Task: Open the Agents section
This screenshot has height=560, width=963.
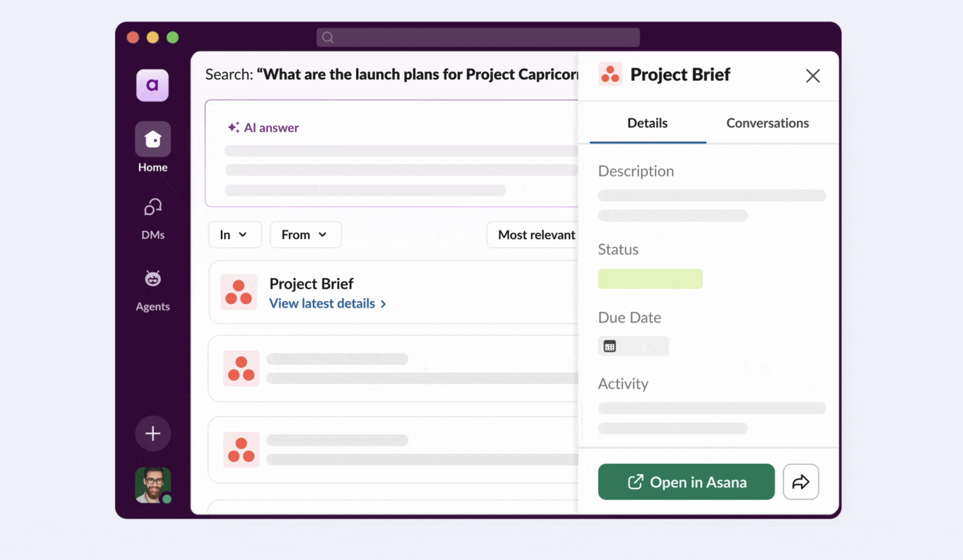Action: (x=152, y=280)
